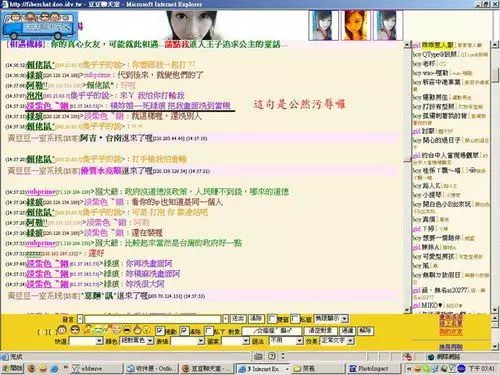Uncheck the 捲動 auto-scroll checkbox
Screen dimensions: 500x375
(x=160, y=331)
